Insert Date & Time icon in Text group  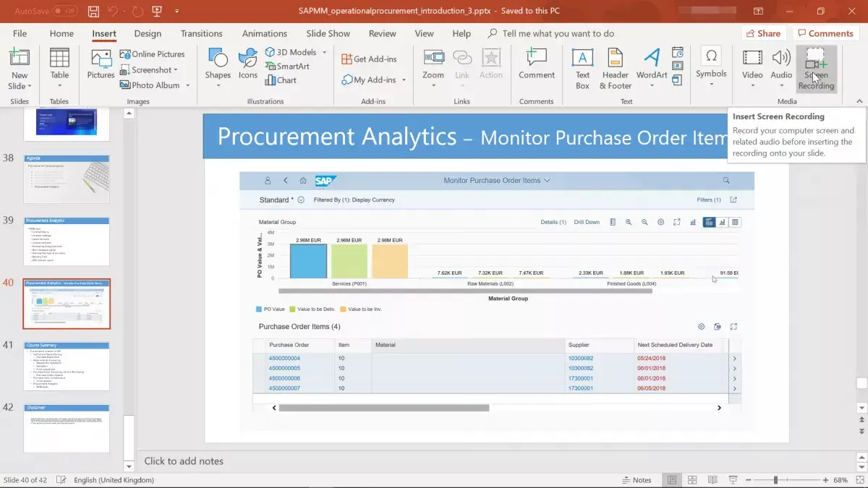click(678, 53)
